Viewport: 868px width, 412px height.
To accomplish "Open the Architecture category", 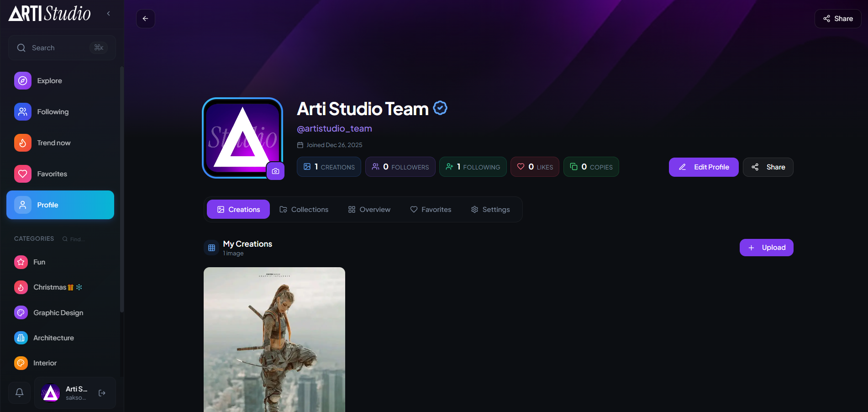I will point(60,338).
